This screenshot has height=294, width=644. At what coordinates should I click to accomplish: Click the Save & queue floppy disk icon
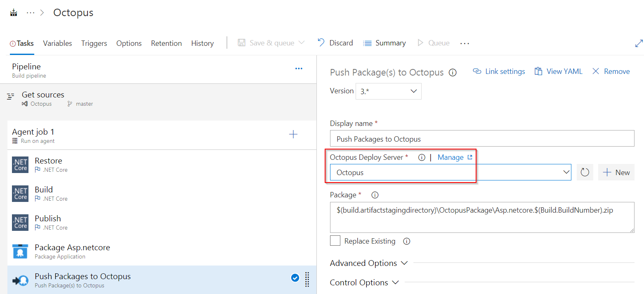point(242,43)
